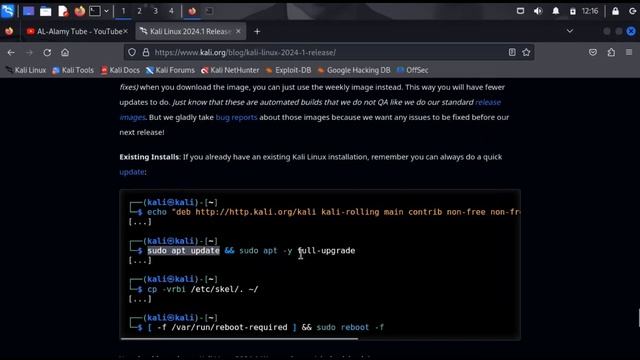Open the Kali Docs bookmark
This screenshot has width=640, height=360.
pyautogui.click(x=120, y=70)
